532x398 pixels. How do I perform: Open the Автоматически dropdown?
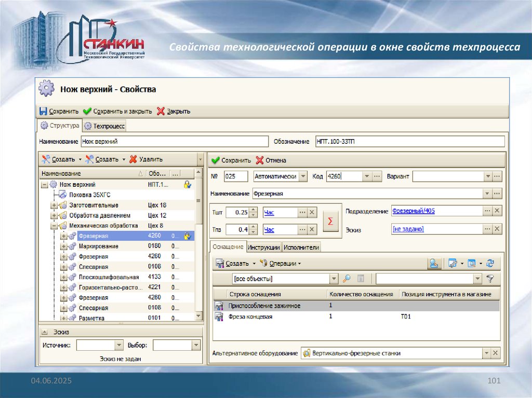303,176
